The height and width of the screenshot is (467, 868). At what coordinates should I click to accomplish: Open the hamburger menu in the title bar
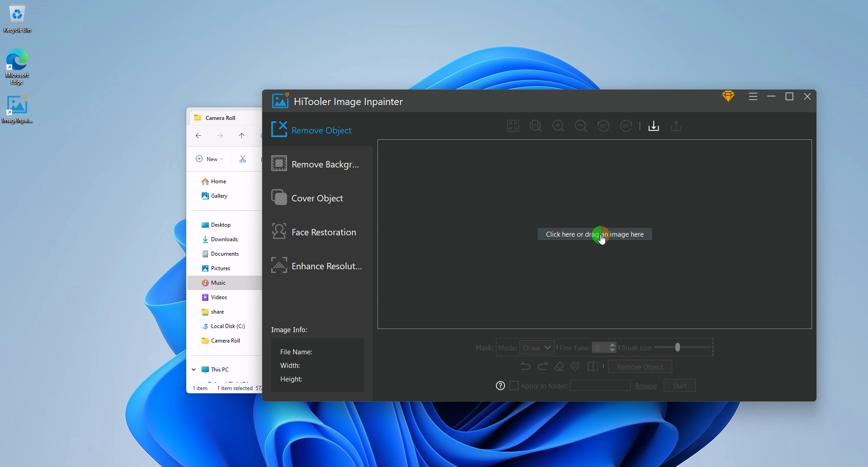753,96
